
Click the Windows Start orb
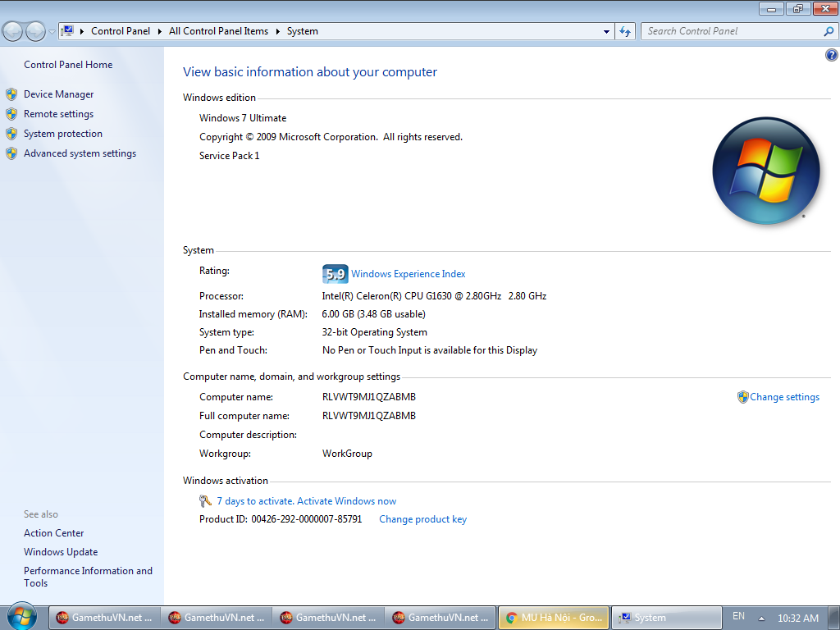[21, 617]
